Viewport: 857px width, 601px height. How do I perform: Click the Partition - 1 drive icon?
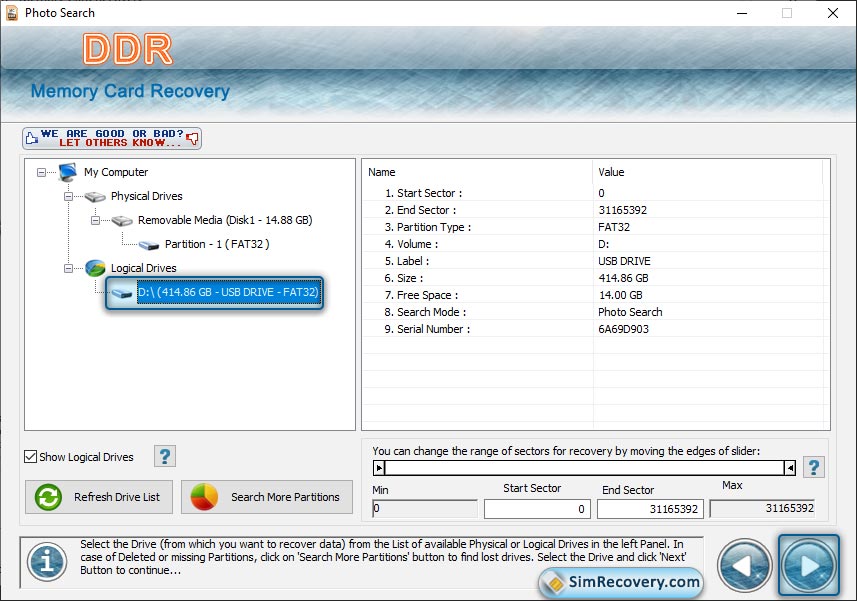[149, 245]
